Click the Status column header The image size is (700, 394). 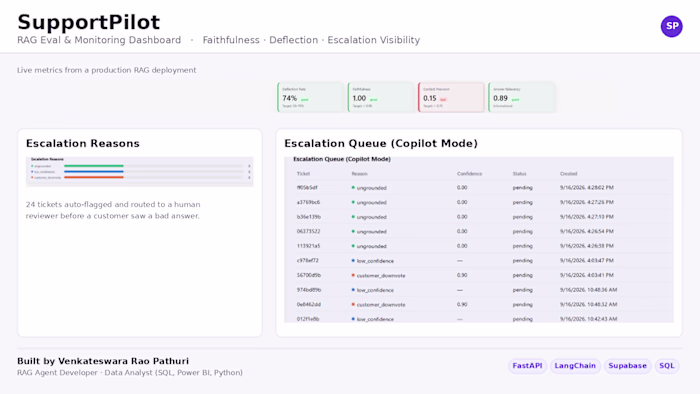click(519, 174)
